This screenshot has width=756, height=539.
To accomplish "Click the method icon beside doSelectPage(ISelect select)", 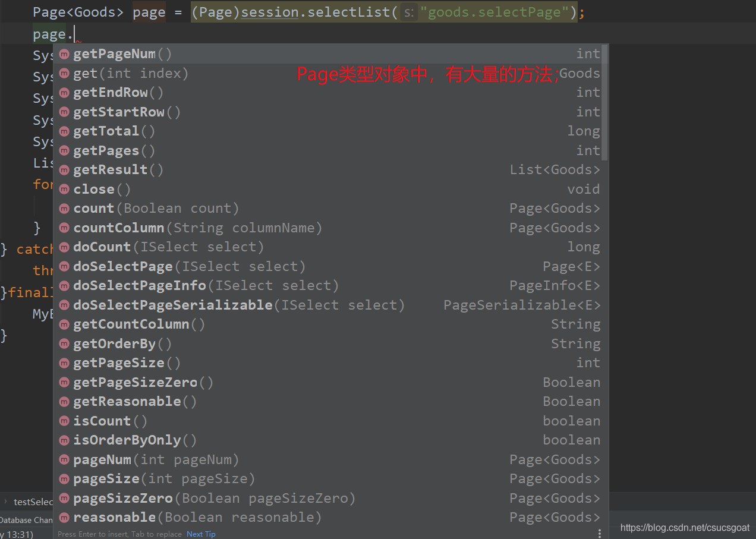I will (x=64, y=266).
